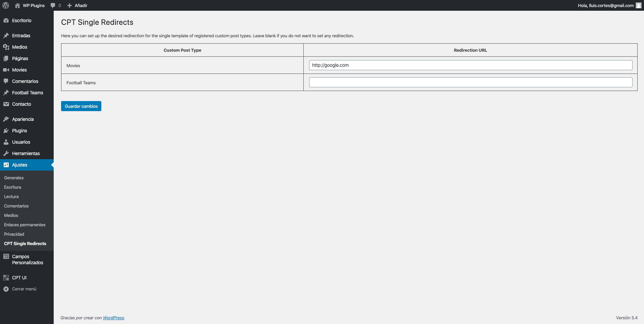Click the Herramientas wrench icon
This screenshot has height=324, width=644.
[6, 153]
